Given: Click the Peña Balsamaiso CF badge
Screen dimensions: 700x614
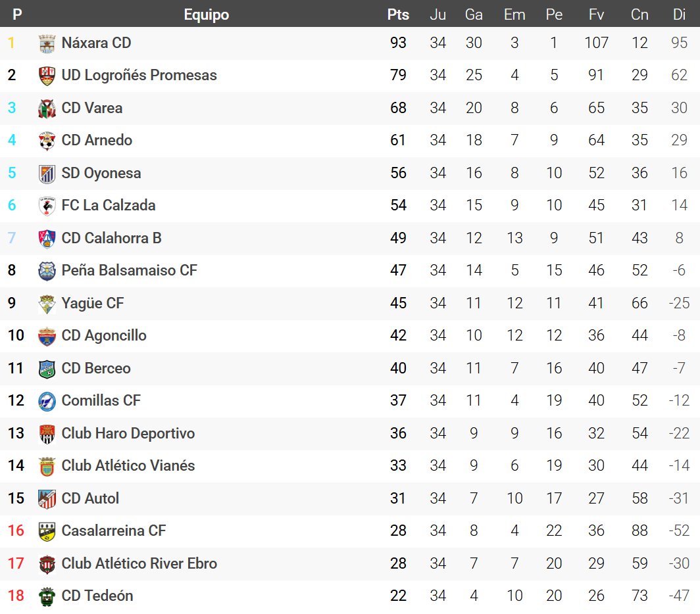Looking at the screenshot, I should click(47, 271).
